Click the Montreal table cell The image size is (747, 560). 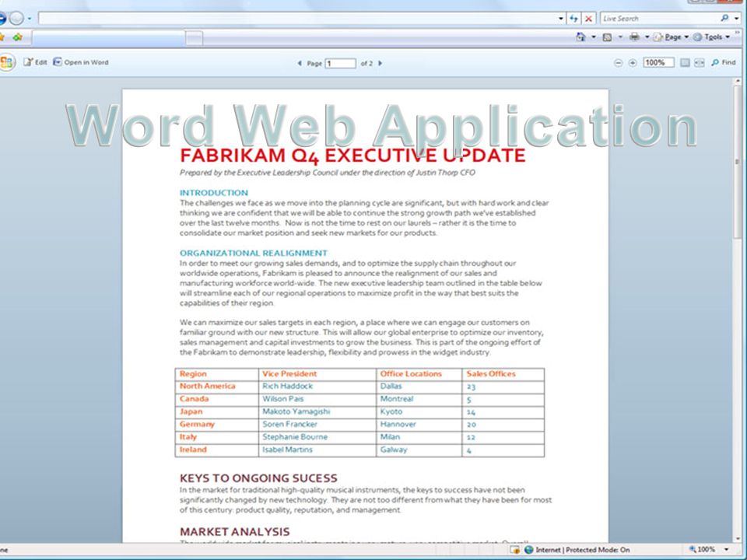[x=419, y=399]
